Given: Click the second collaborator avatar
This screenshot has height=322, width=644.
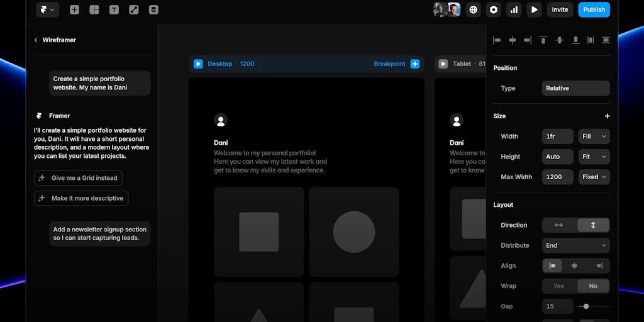Looking at the screenshot, I should pyautogui.click(x=454, y=9).
